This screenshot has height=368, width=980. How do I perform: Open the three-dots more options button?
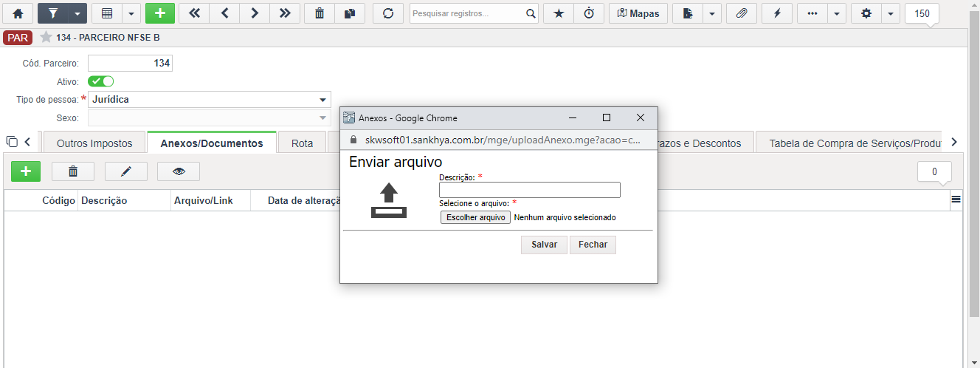[x=812, y=13]
